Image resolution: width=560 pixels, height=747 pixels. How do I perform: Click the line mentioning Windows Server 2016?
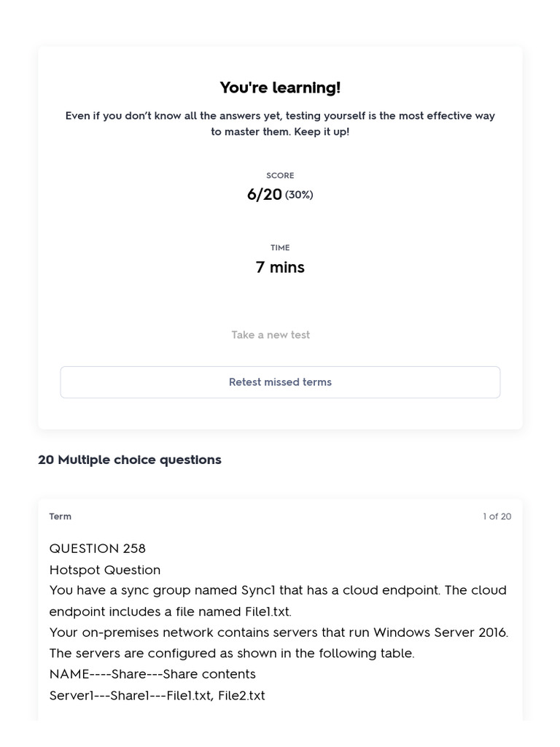click(x=279, y=632)
